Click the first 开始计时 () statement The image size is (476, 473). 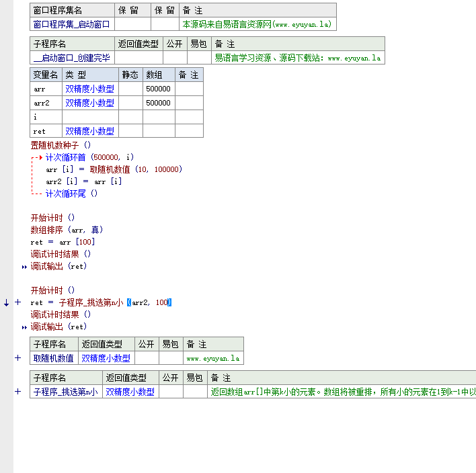click(x=53, y=218)
